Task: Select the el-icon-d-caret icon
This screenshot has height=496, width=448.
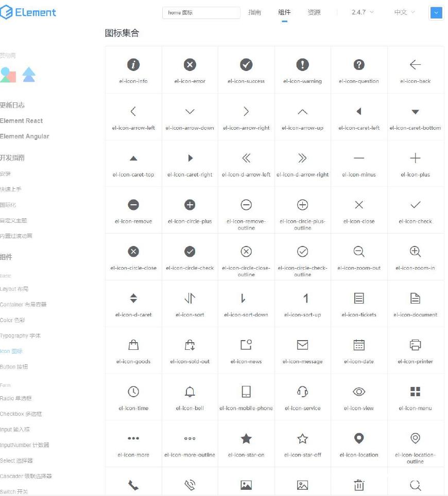Action: tap(133, 298)
